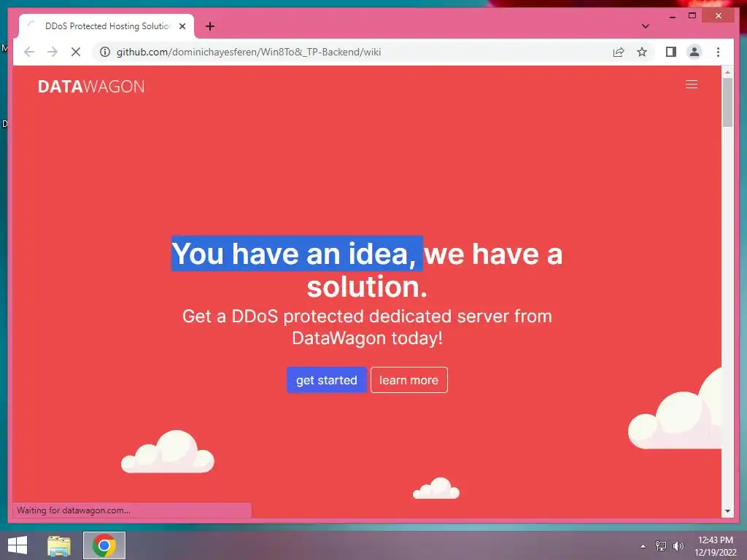The width and height of the screenshot is (747, 560).
Task: Click 'You have an idea,' highlighted heading
Action: pos(297,253)
